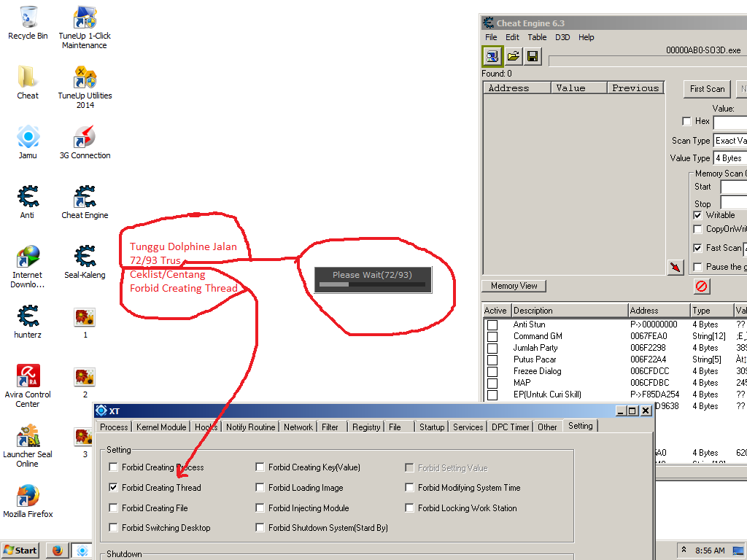Image resolution: width=747 pixels, height=560 pixels.
Task: Activate the Anti Stun table entry checkbox
Action: coord(492,324)
